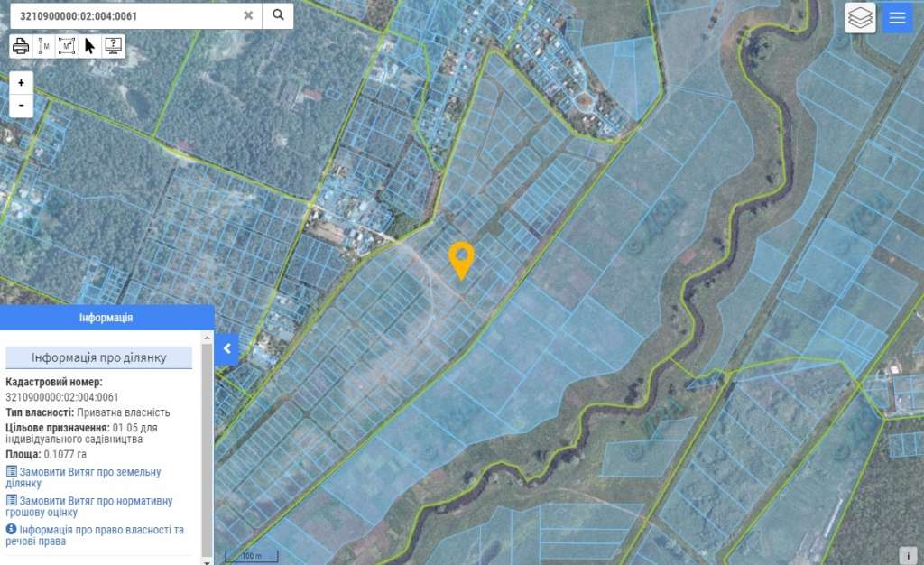Click the search magnifier button

coord(278,15)
